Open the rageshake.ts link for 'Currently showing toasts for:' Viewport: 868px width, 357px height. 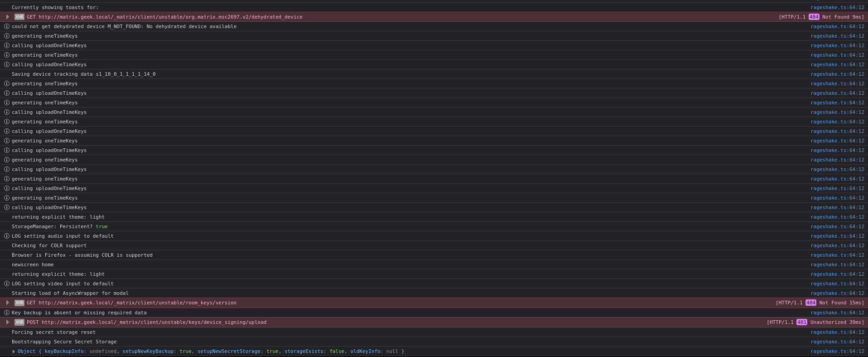[837, 7]
